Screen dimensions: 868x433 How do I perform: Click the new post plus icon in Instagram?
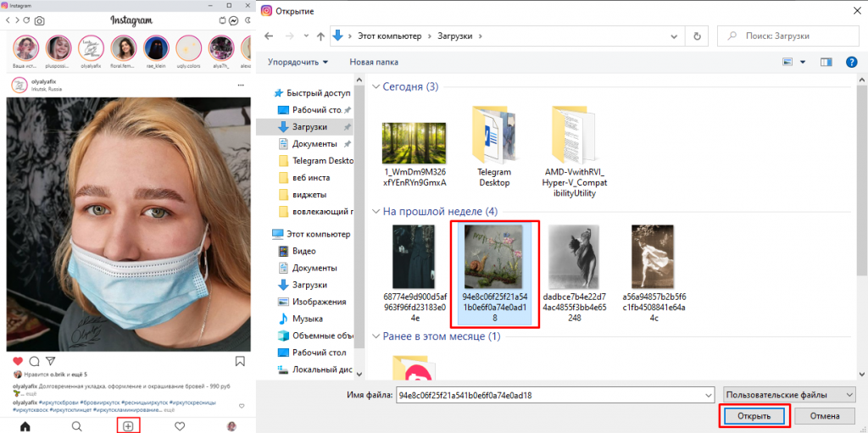(x=128, y=426)
